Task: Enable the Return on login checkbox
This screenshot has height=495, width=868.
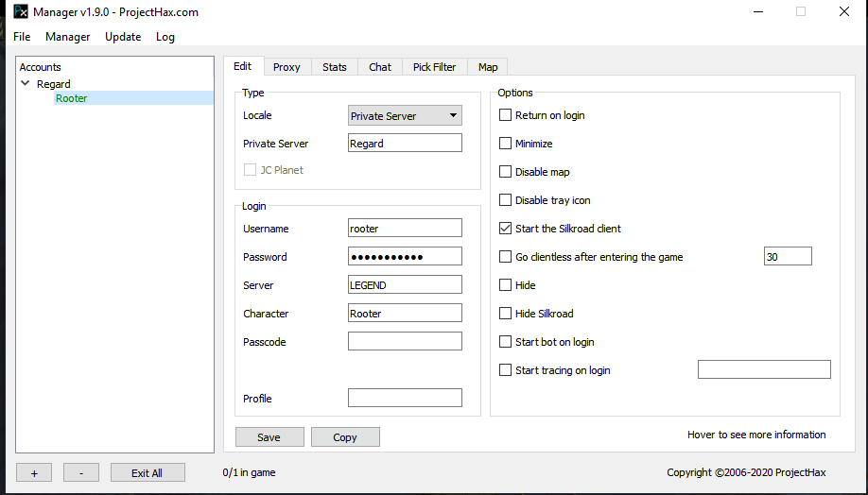Action: tap(505, 115)
